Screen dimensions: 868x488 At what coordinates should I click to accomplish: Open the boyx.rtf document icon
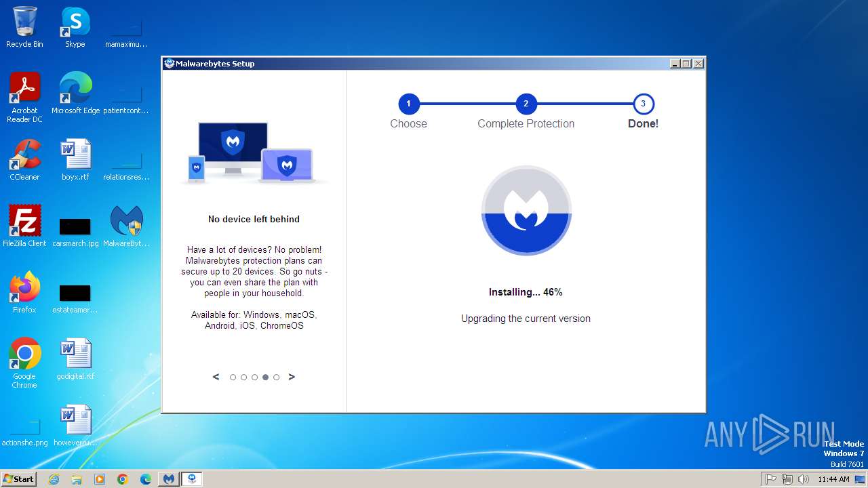tap(75, 159)
